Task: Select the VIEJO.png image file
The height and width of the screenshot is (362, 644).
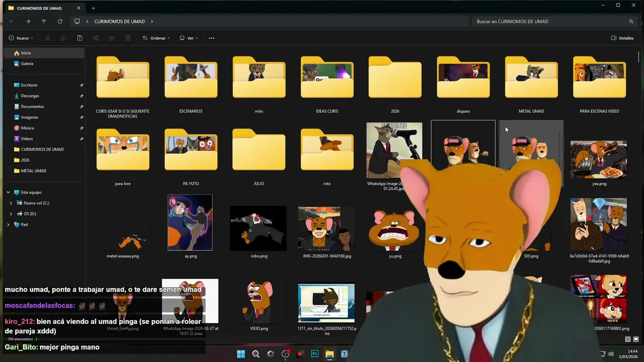Action: click(x=259, y=306)
